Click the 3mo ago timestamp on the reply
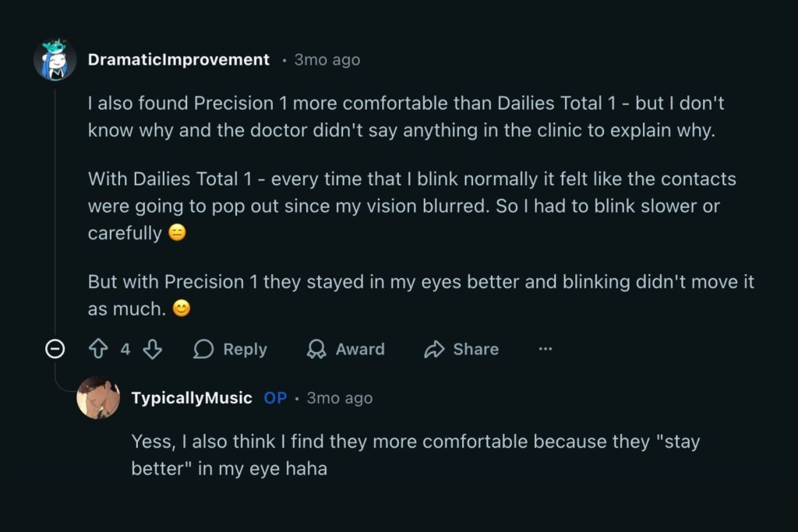The width and height of the screenshot is (798, 532). click(x=338, y=398)
